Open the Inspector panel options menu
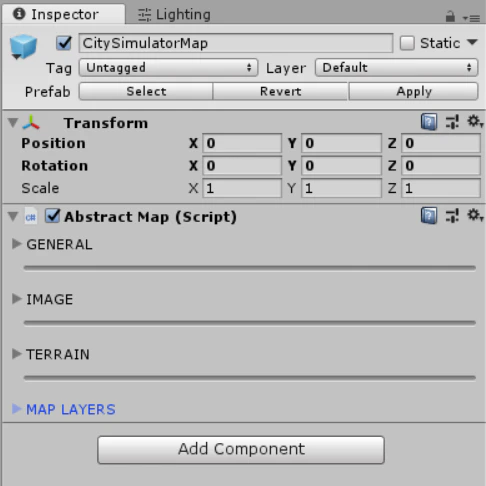 click(x=471, y=18)
